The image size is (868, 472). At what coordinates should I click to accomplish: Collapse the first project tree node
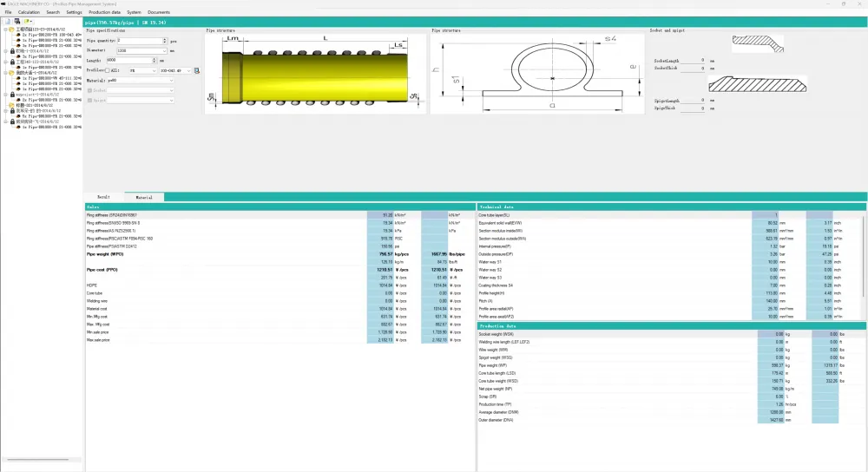pyautogui.click(x=5, y=29)
